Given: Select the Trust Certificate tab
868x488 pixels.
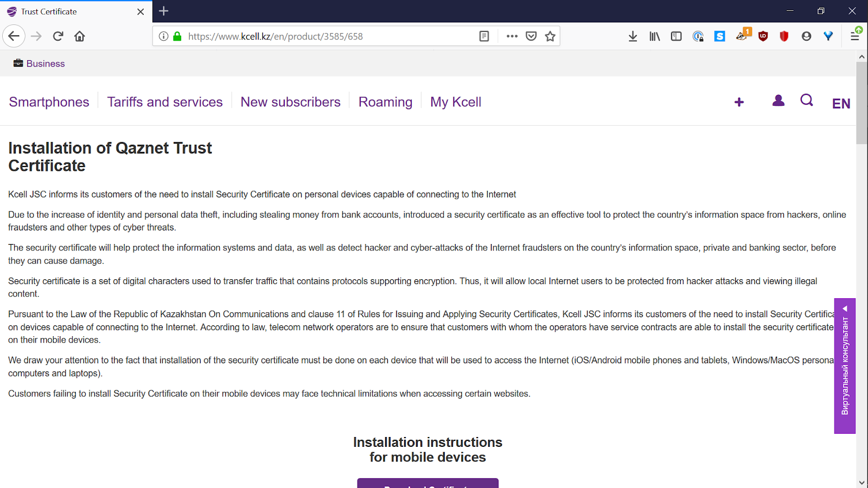Looking at the screenshot, I should 76,11.
